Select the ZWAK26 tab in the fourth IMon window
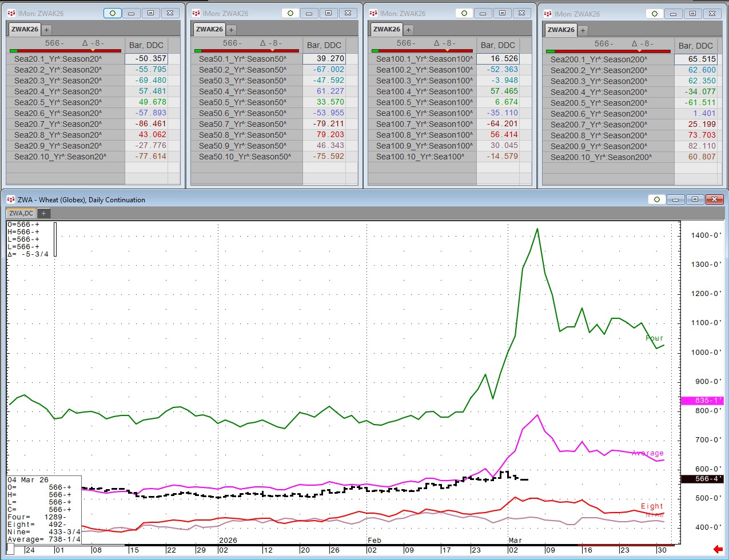The width and height of the screenshot is (729, 560). [x=561, y=30]
